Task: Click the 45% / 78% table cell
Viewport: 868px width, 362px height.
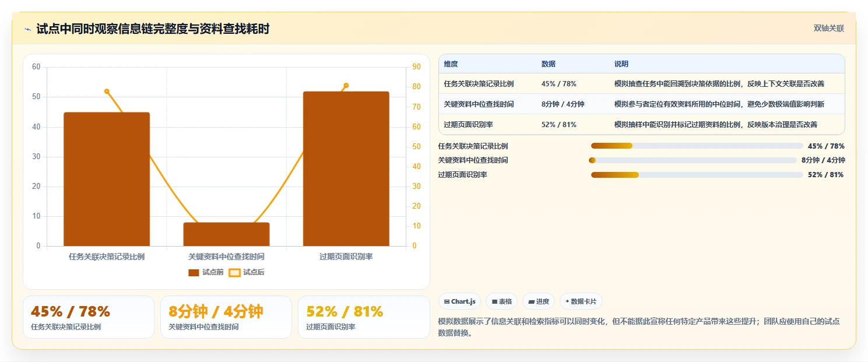Action: [x=558, y=84]
